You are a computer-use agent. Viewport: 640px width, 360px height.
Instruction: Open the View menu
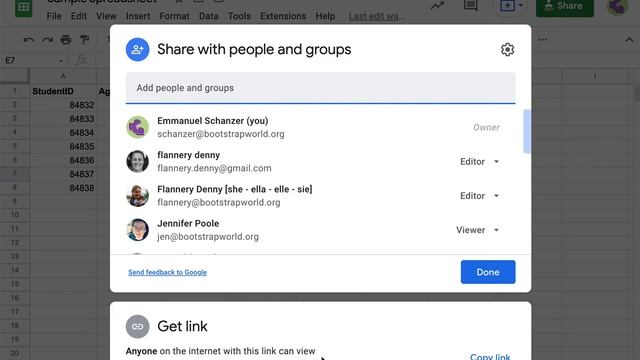[x=106, y=16]
